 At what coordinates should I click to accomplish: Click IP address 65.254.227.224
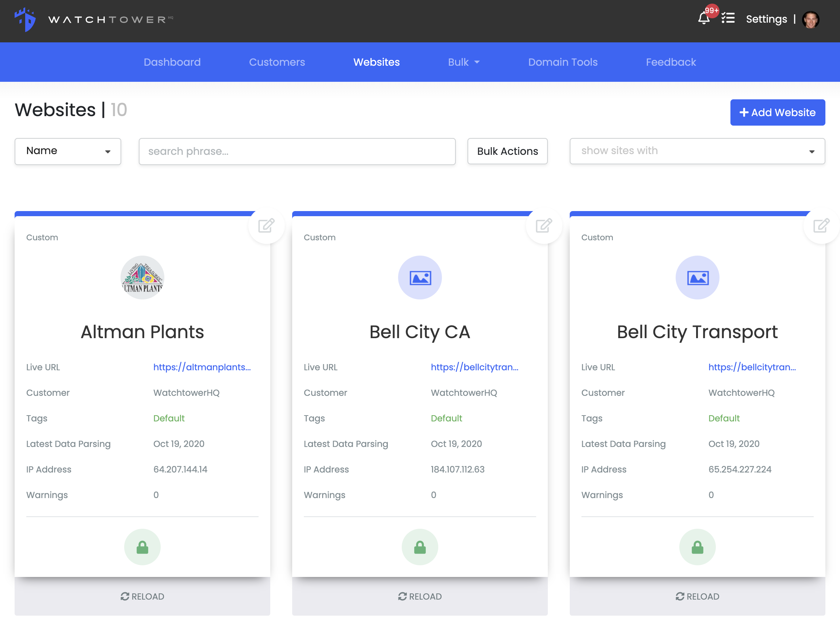pos(740,469)
